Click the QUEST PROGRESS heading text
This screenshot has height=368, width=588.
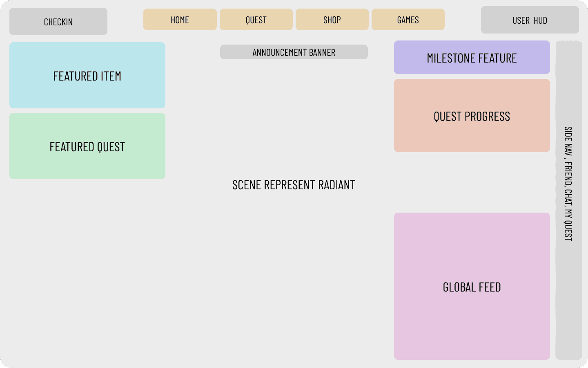coord(472,117)
